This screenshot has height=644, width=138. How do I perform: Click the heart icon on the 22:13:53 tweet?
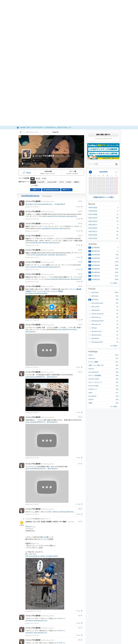82,270
